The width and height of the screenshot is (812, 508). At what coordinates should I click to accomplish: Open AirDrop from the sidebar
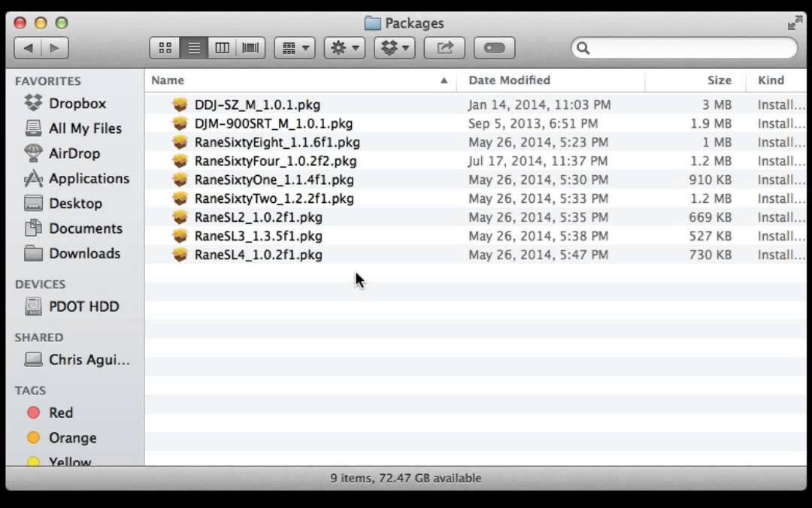pos(62,153)
